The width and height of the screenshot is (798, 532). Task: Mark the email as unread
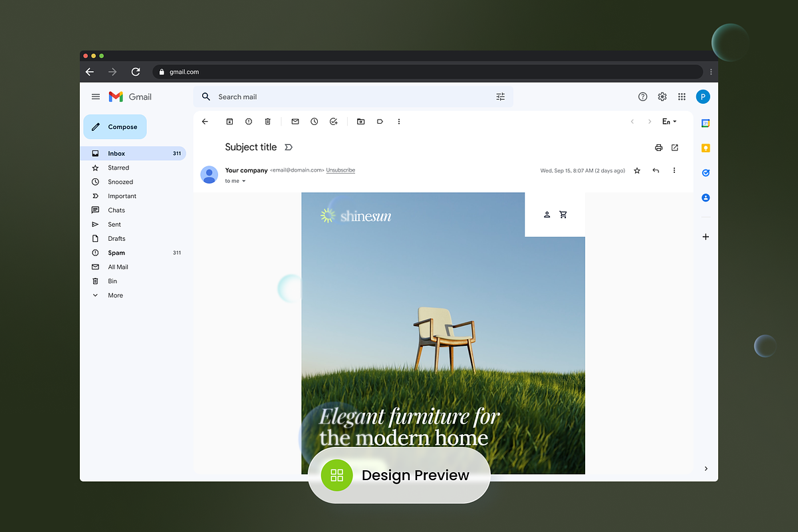pyautogui.click(x=295, y=122)
